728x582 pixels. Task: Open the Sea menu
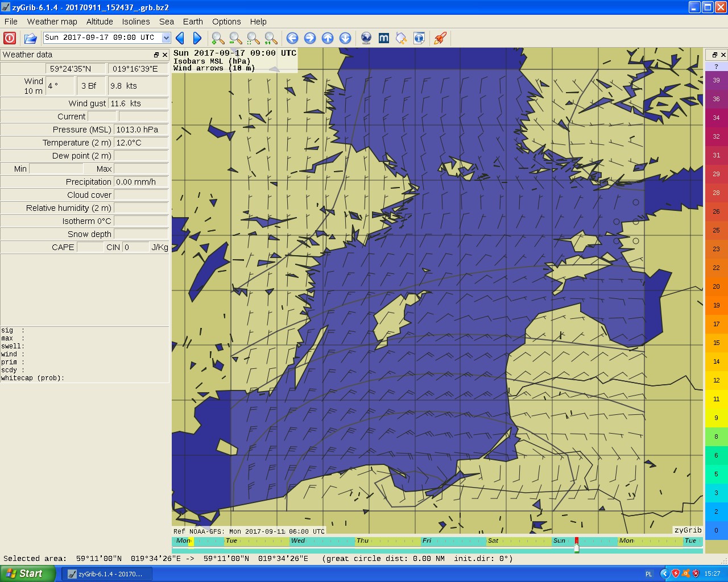pyautogui.click(x=167, y=22)
